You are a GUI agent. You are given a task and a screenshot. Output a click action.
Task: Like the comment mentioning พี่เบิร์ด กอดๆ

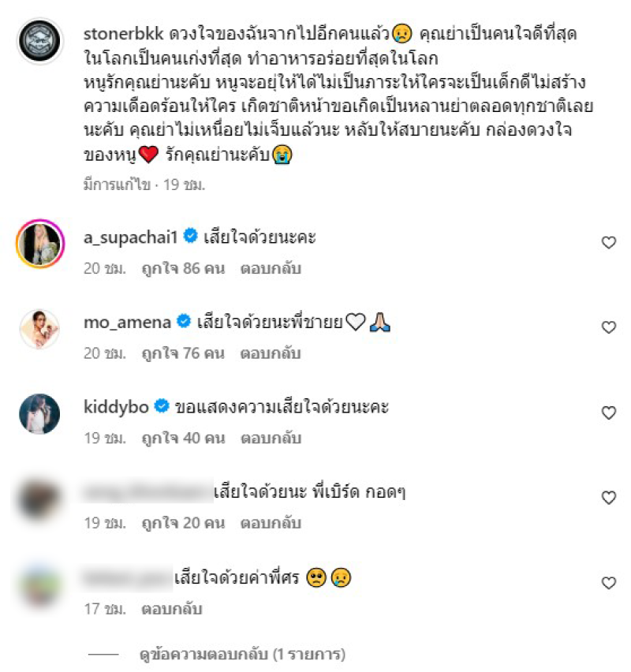click(609, 498)
